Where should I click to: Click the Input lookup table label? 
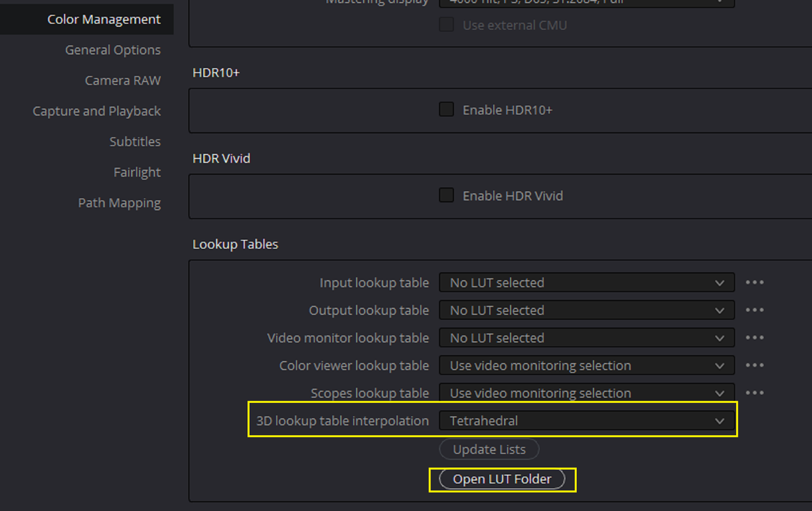[374, 282]
